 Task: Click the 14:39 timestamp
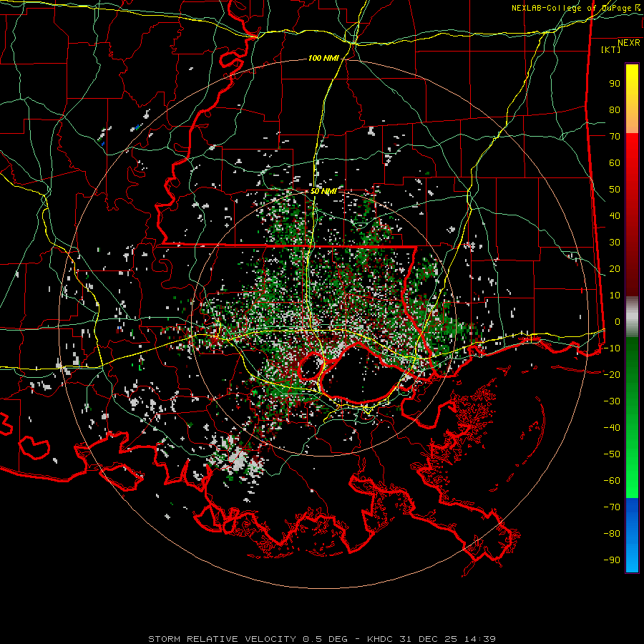point(479,639)
